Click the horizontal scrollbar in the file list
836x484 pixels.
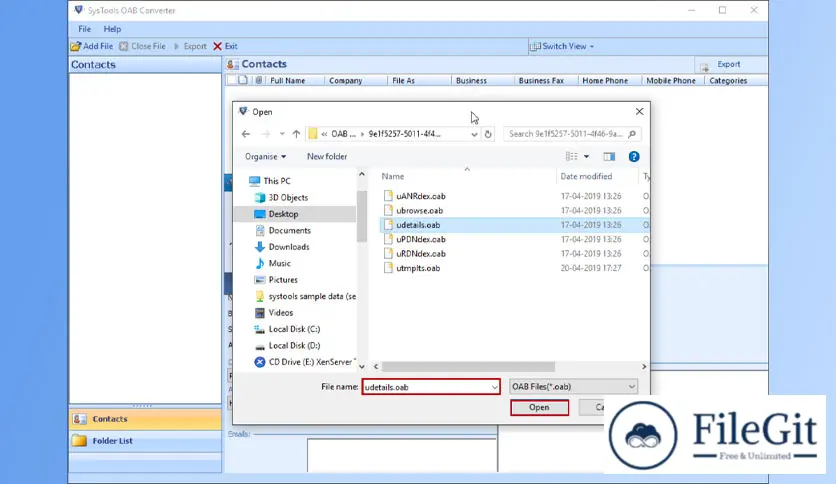pyautogui.click(x=468, y=367)
